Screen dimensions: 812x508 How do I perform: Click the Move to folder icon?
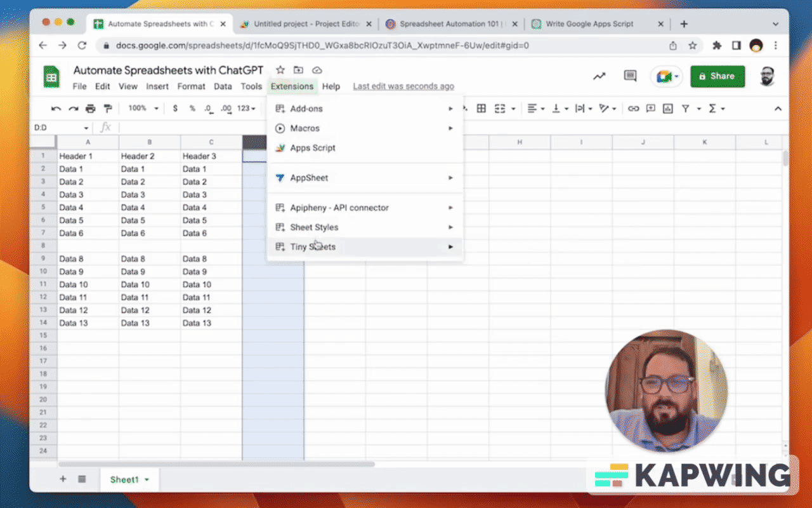coord(299,70)
